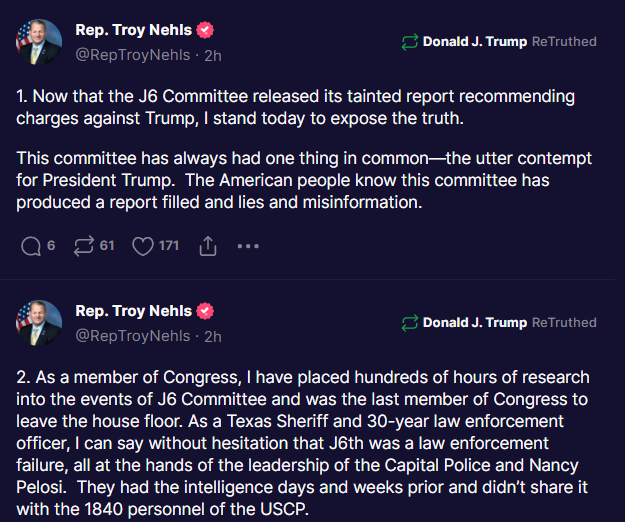625x522 pixels.
Task: Like the first post via heart icon
Action: 143,245
